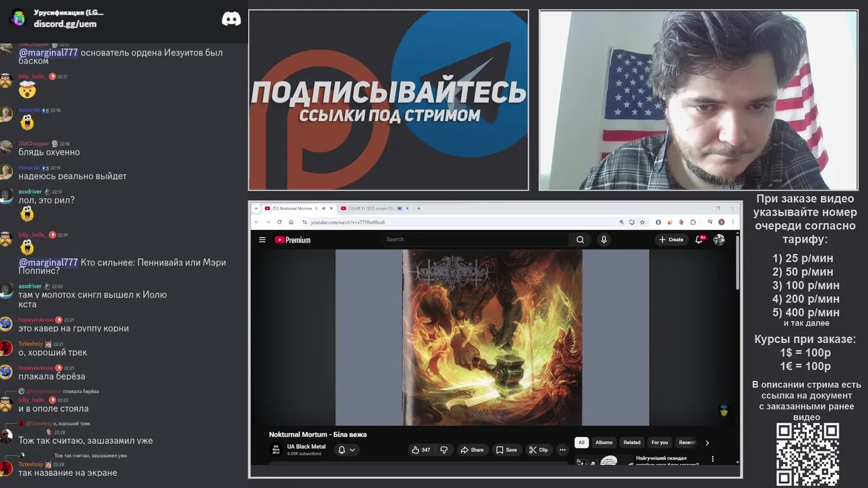868x488 pixels.
Task: Click the Discord server avatar icon
Action: point(18,18)
